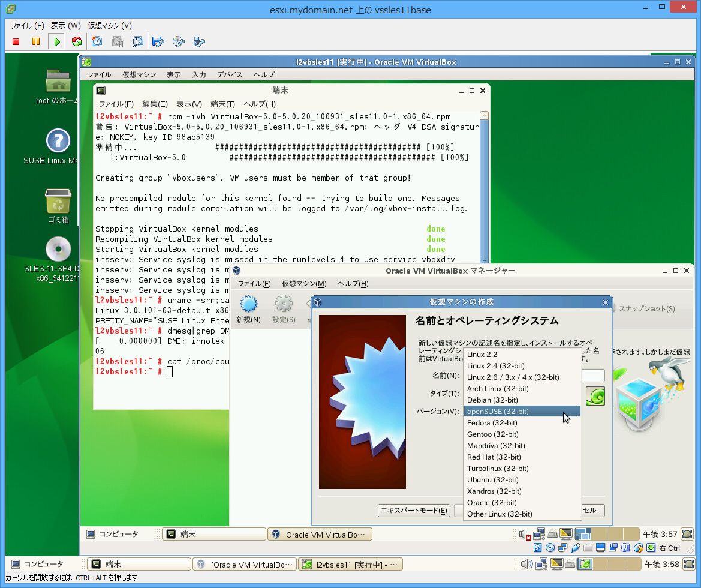Click the display settings icon in outer panel
The height and width of the screenshot is (588, 701).
pos(556,564)
